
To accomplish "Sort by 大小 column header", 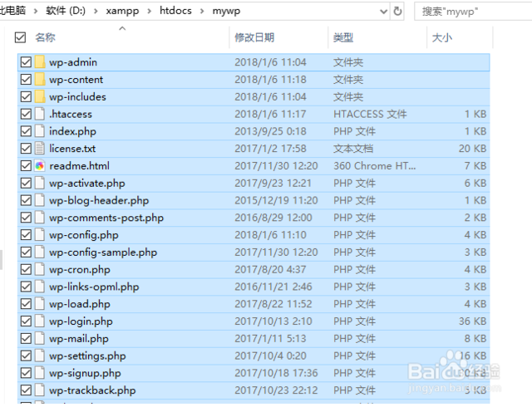I will click(442, 37).
